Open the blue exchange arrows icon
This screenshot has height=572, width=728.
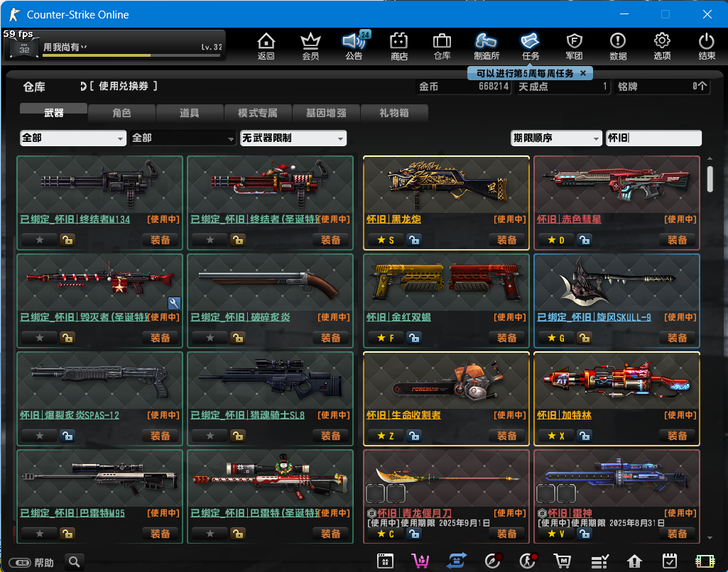coord(457,561)
